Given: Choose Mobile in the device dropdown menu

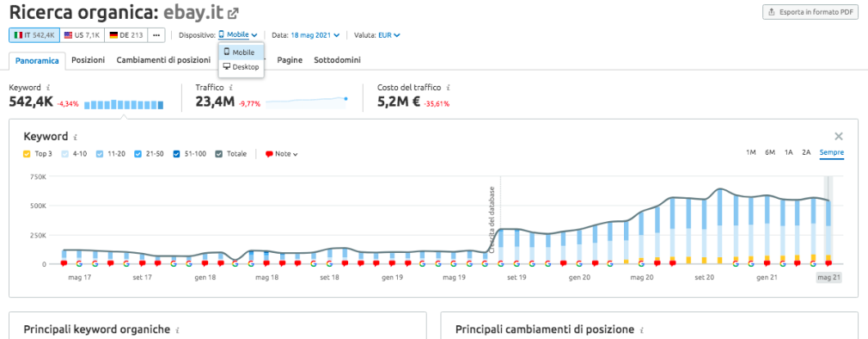Looking at the screenshot, I should (x=241, y=52).
